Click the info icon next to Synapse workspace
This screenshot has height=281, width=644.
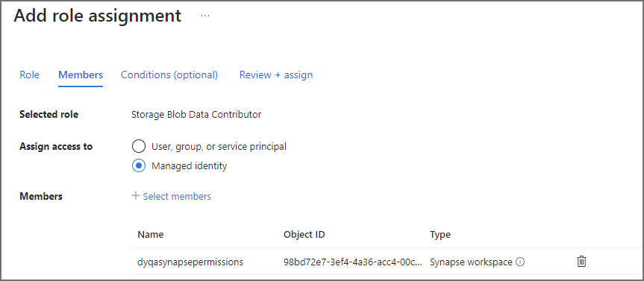pyautogui.click(x=520, y=262)
